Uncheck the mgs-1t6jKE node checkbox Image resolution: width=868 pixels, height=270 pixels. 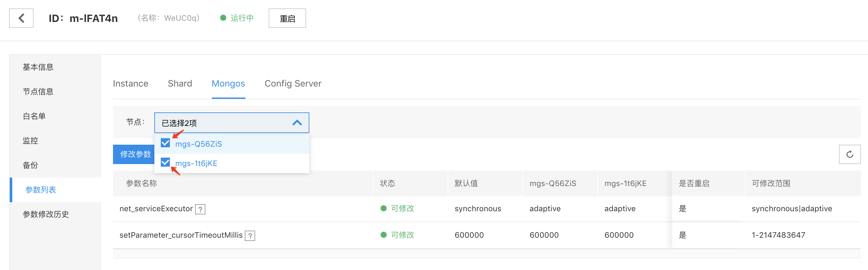click(165, 162)
